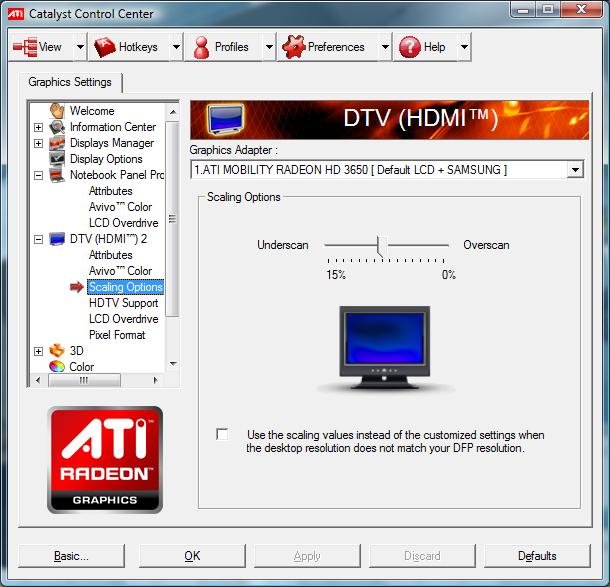Image resolution: width=610 pixels, height=587 pixels.
Task: Select Attributes under Notebook Panel
Action: 110,191
